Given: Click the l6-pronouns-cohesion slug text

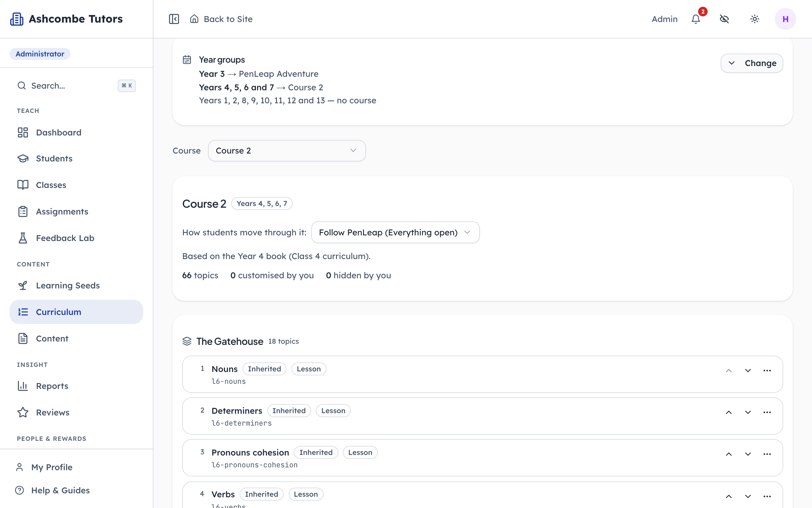Looking at the screenshot, I should tap(254, 465).
